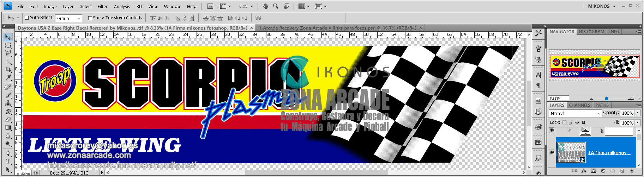Toggle Lock position
The height and width of the screenshot is (177, 644).
tap(577, 122)
